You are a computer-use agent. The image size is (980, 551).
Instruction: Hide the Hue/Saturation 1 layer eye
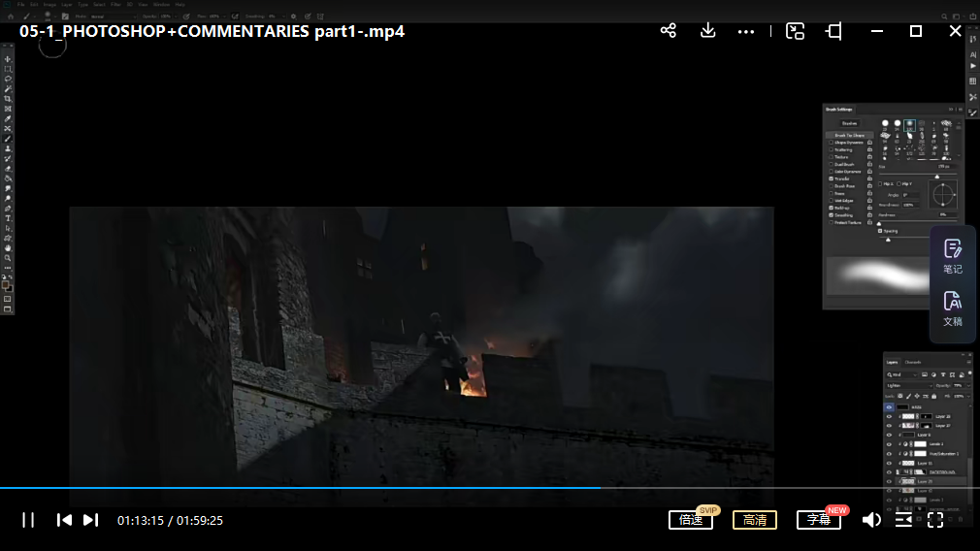890,454
